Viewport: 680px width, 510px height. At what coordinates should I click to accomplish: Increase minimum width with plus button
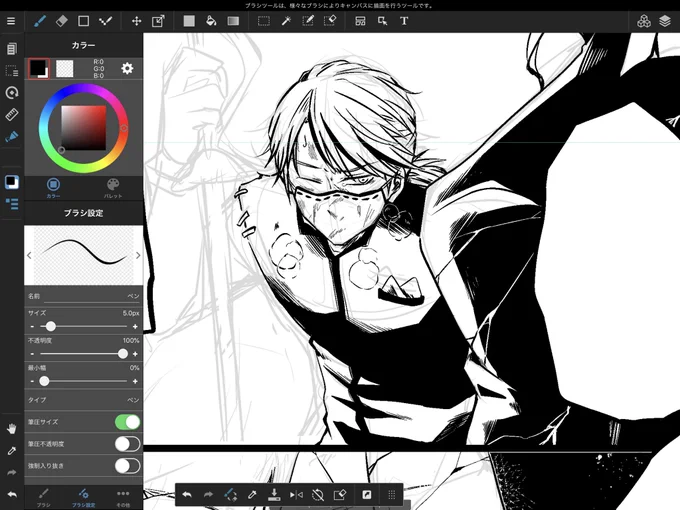[135, 381]
